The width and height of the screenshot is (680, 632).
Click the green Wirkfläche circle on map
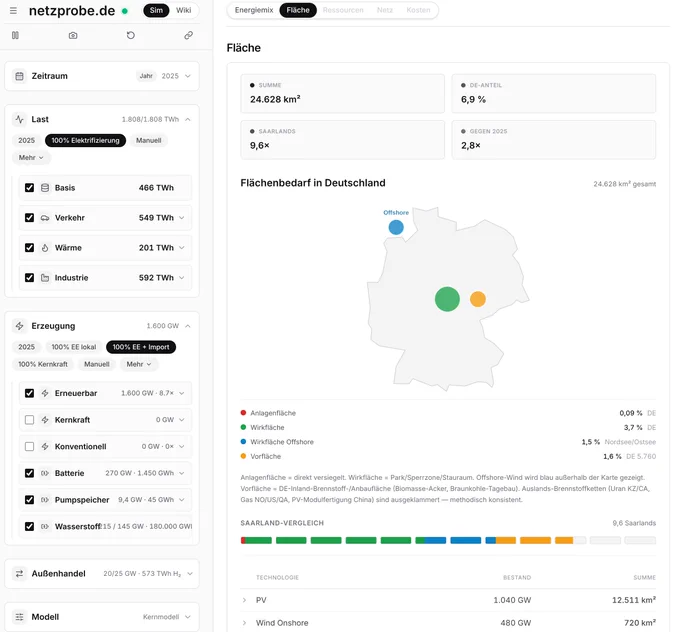[x=447, y=299]
